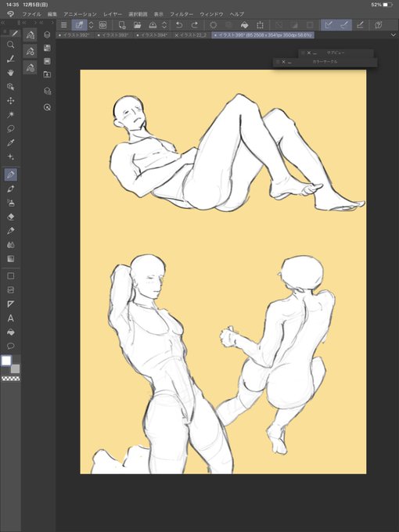Choose the third pen sub tool group
The image size is (399, 532).
pos(30,67)
